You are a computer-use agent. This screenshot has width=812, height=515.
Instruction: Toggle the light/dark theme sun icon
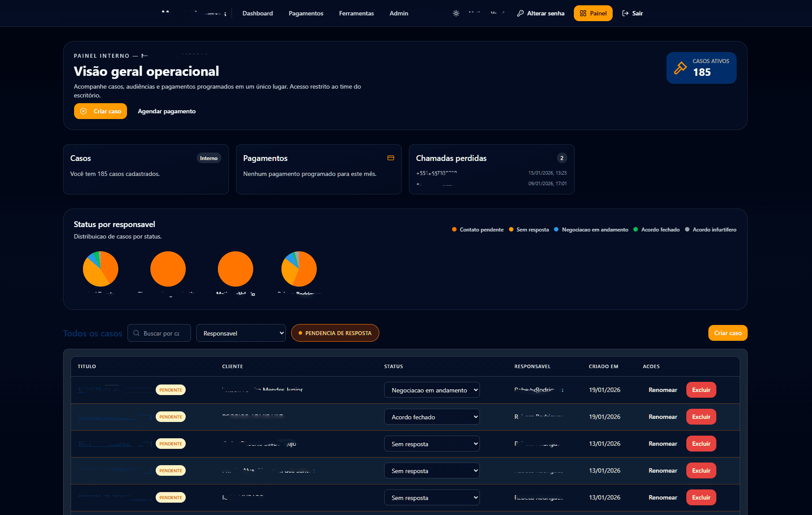[x=456, y=13]
